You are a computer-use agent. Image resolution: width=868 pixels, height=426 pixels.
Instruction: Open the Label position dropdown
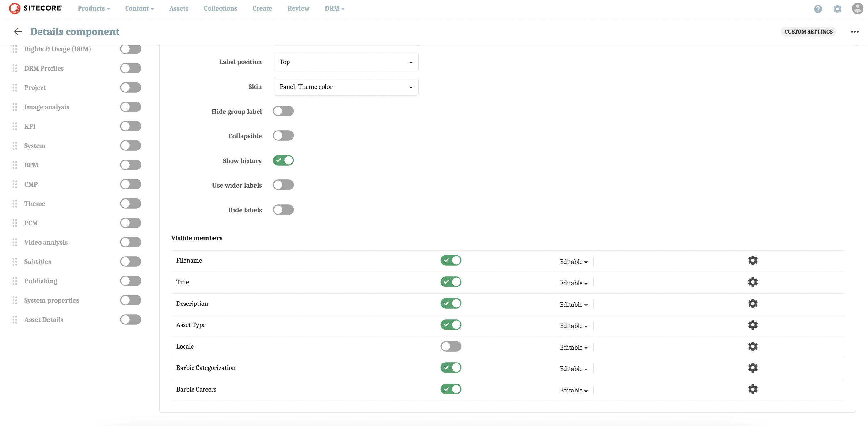345,62
